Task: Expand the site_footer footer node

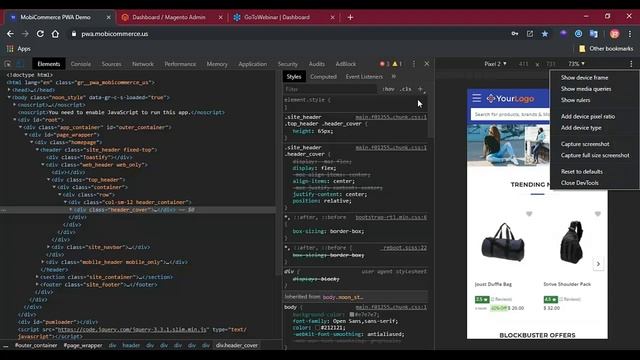Action: coord(37,284)
